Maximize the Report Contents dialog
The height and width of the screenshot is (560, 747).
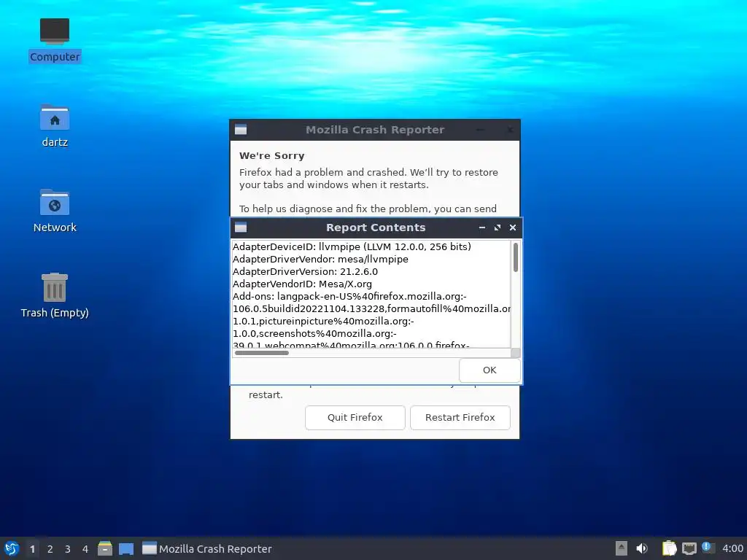(x=498, y=227)
